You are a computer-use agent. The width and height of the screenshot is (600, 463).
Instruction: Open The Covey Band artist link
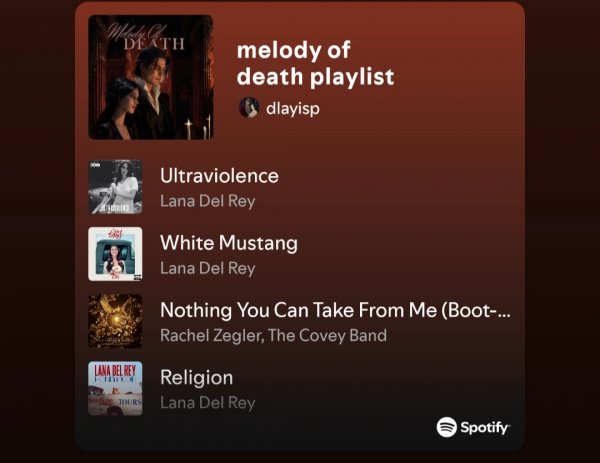tap(327, 336)
